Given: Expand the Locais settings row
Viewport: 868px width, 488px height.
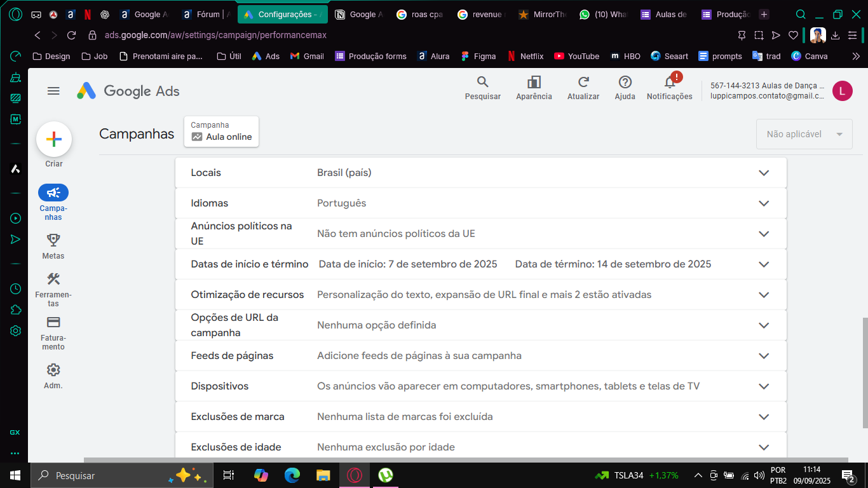Looking at the screenshot, I should (480, 173).
